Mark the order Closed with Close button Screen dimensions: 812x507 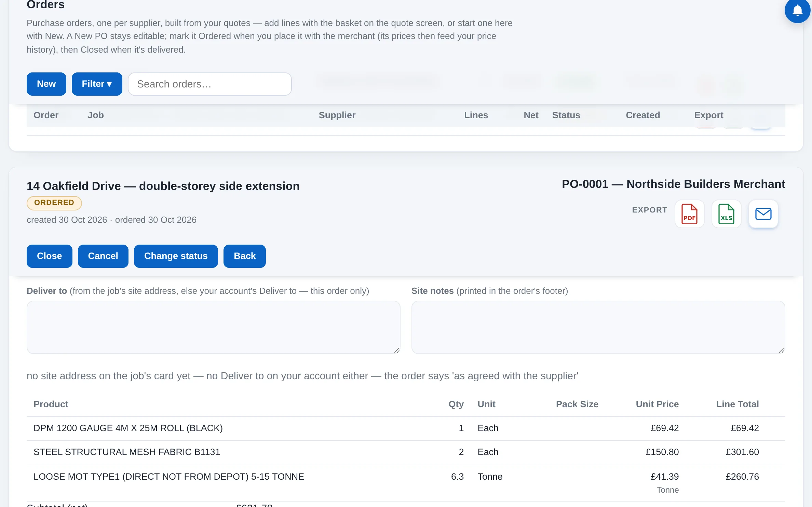click(x=49, y=256)
